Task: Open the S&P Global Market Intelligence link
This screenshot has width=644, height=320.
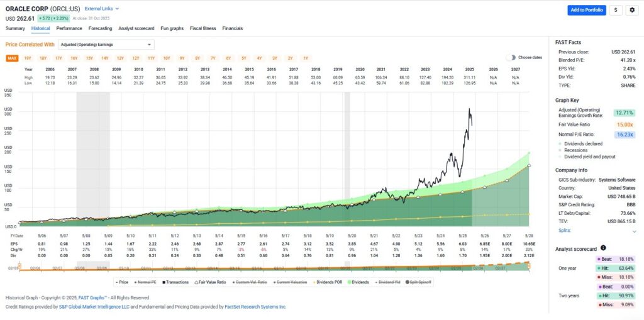Action: coord(93,306)
